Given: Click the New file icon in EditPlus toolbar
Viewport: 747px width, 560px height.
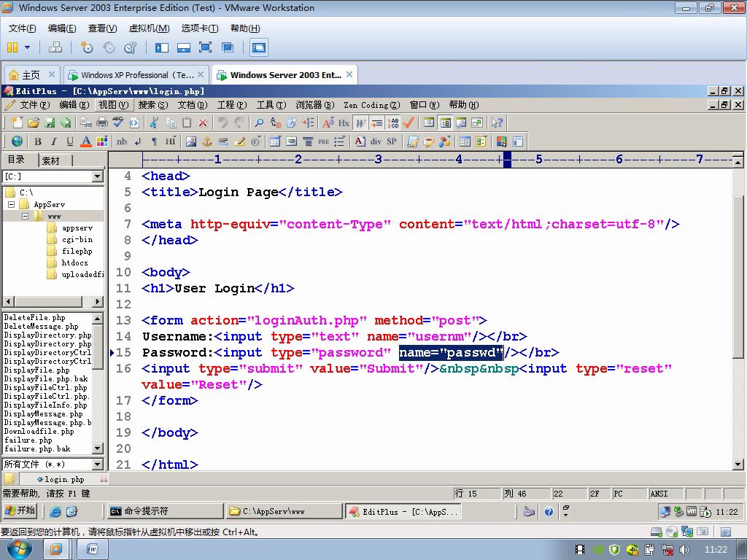Looking at the screenshot, I should 18,122.
